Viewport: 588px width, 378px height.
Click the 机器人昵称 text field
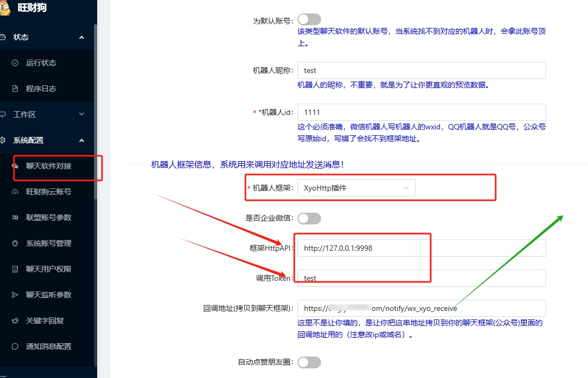click(421, 70)
